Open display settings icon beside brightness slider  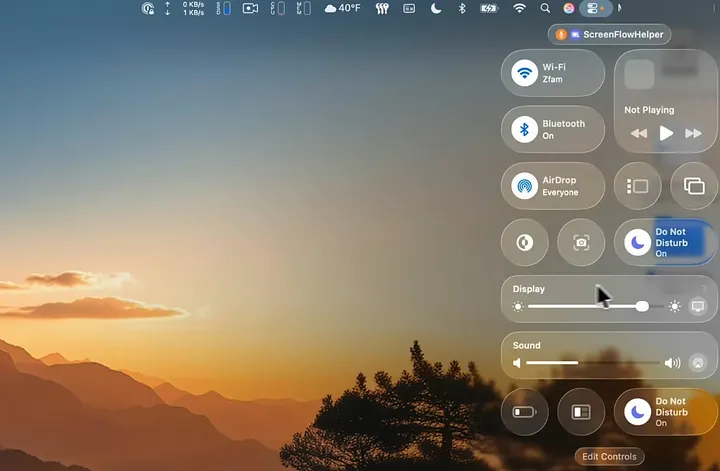[x=698, y=306]
